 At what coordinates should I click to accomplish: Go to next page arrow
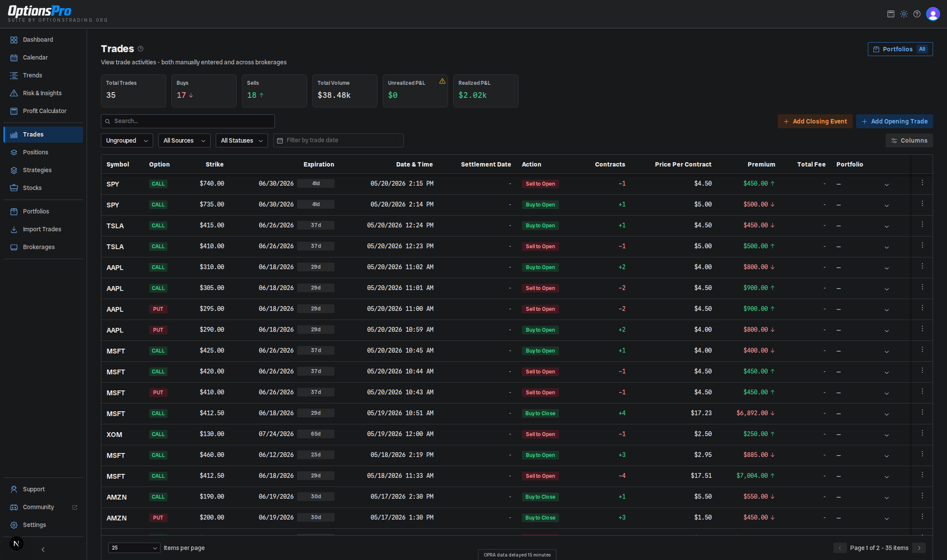919,548
